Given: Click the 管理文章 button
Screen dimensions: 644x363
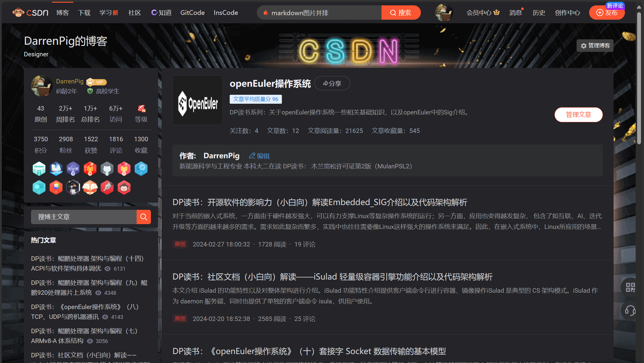Looking at the screenshot, I should 578,114.
